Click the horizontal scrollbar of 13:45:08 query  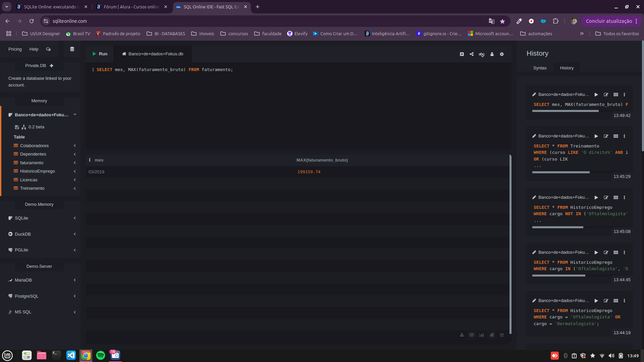coord(557,227)
